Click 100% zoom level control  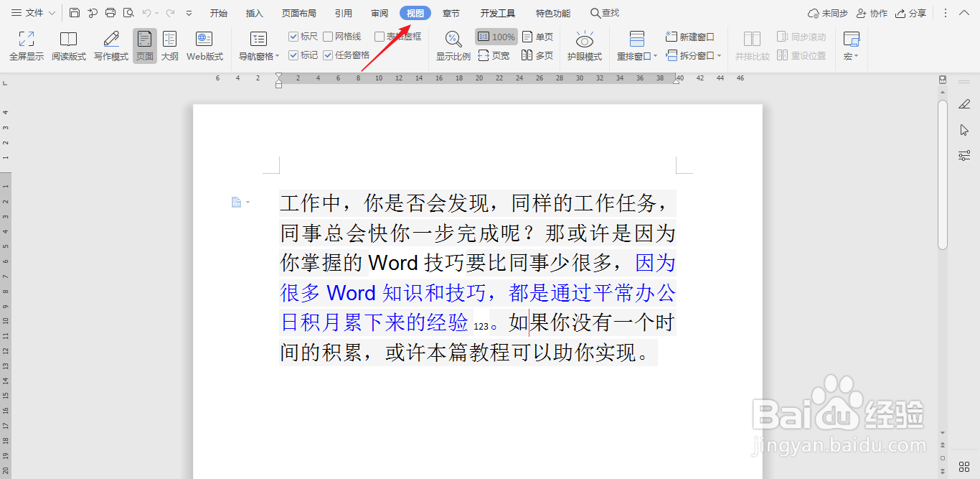point(496,36)
